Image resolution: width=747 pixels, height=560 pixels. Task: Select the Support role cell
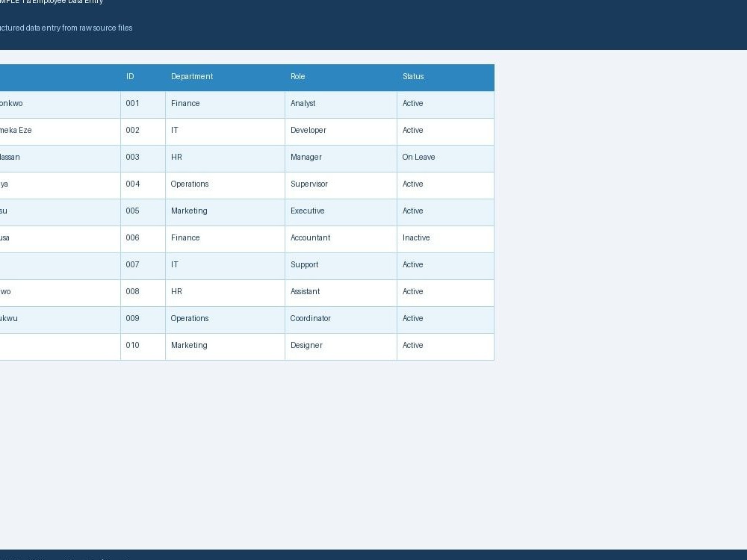(x=341, y=266)
